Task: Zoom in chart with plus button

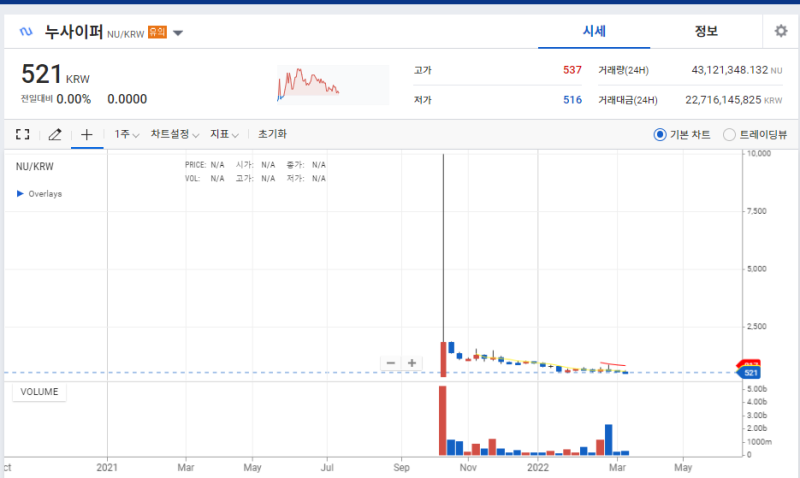Action: pyautogui.click(x=412, y=363)
